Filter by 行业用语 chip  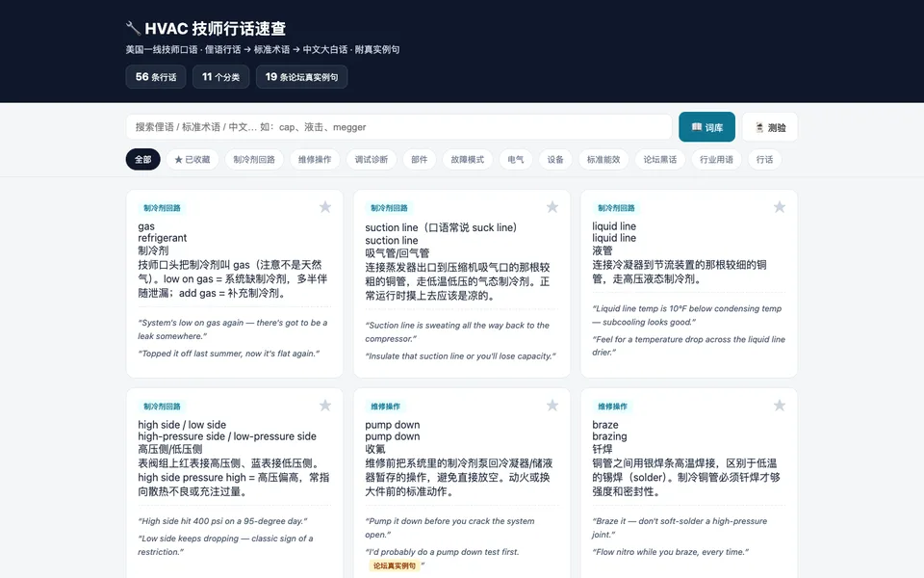click(x=716, y=159)
